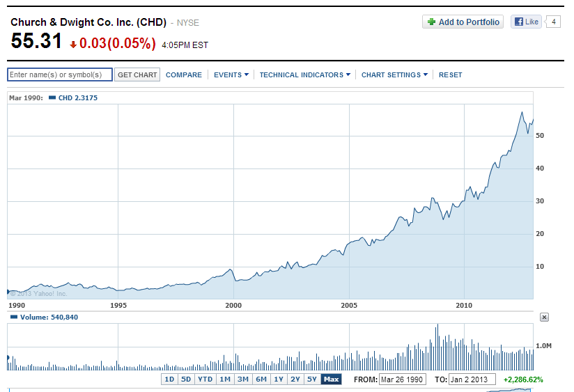
Task: Select the 1D time range
Action: 169,379
